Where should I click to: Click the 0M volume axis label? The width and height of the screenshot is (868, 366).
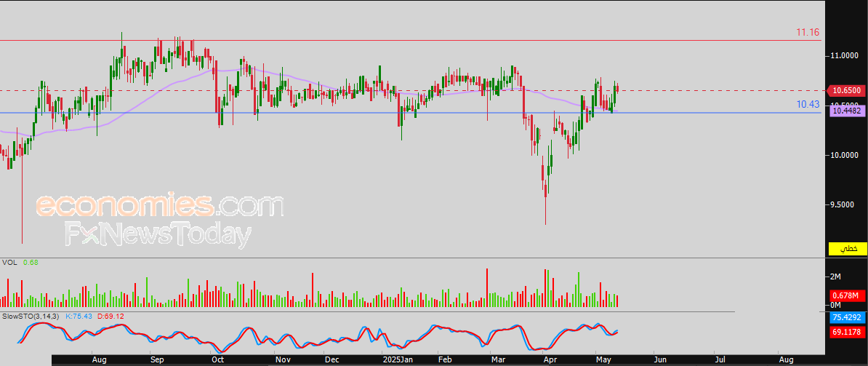(x=835, y=305)
